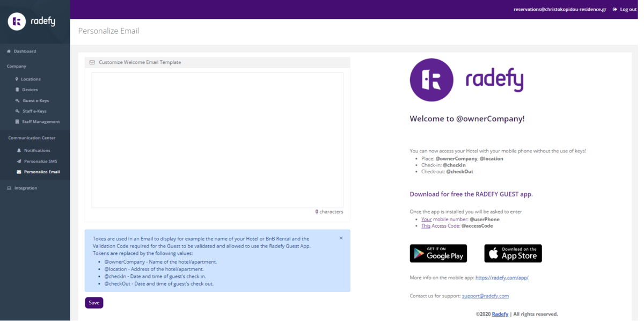
Task: Click Communication Center section heading
Action: point(32,138)
